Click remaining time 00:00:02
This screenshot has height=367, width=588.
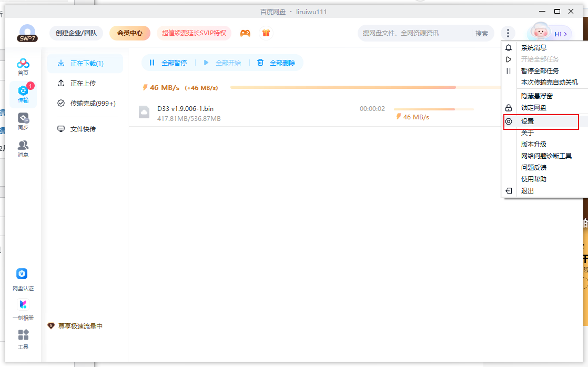(x=372, y=109)
